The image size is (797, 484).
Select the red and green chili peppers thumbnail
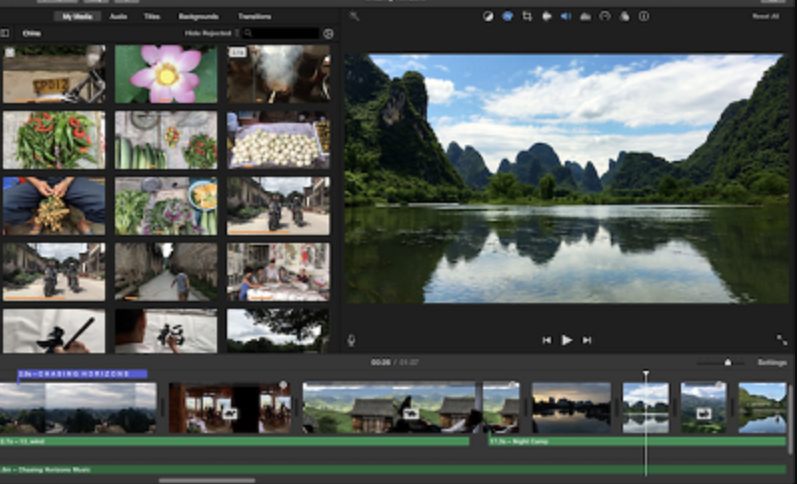point(54,140)
